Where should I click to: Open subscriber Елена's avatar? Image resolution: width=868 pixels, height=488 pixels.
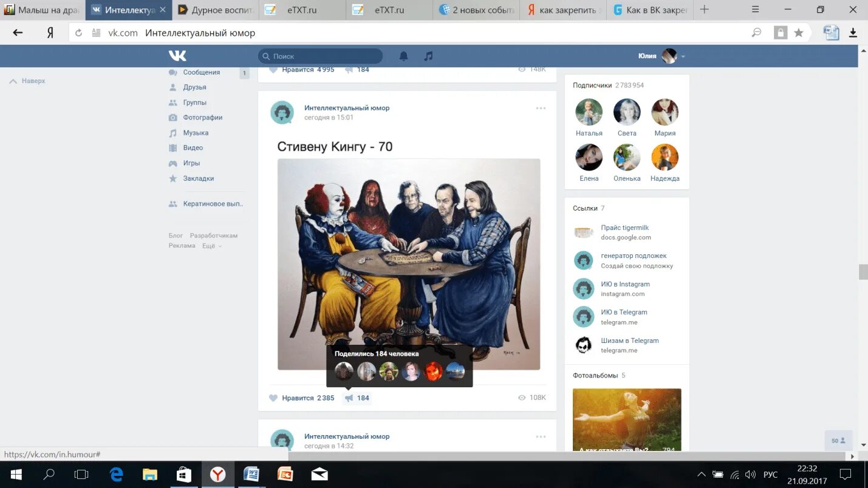(589, 158)
